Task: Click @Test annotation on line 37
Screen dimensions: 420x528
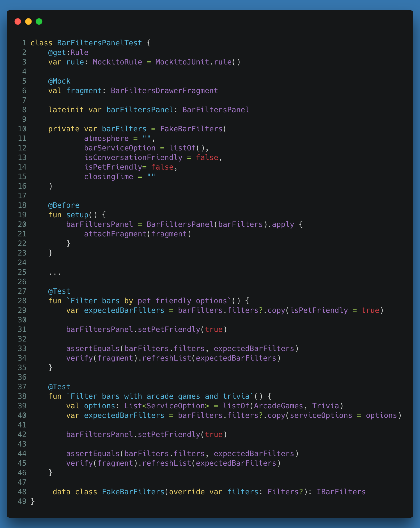Action: (59, 387)
